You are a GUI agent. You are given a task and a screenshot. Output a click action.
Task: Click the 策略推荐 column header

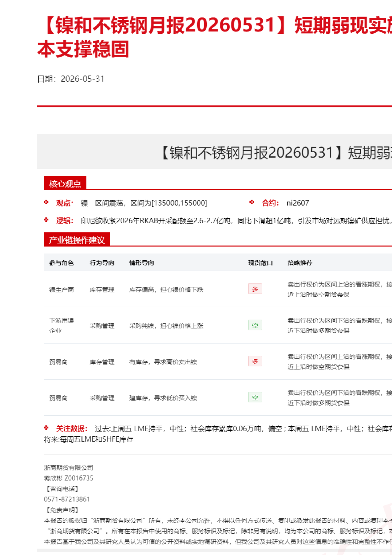pos(300,263)
